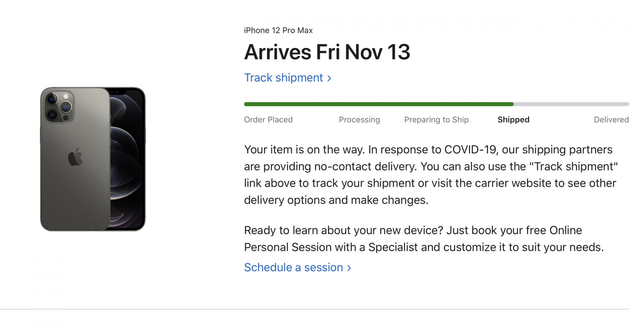
Task: Click the horizontal divider line below order
Action: coord(315,309)
